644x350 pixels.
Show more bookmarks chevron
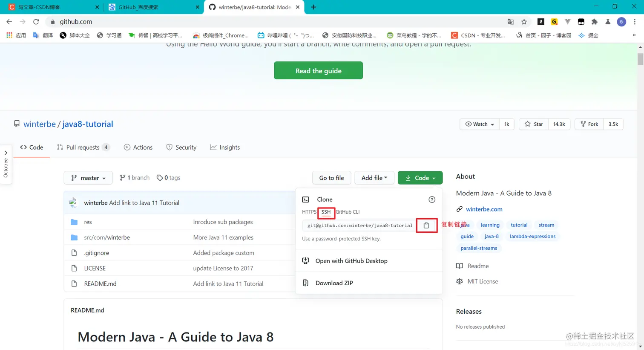(634, 35)
